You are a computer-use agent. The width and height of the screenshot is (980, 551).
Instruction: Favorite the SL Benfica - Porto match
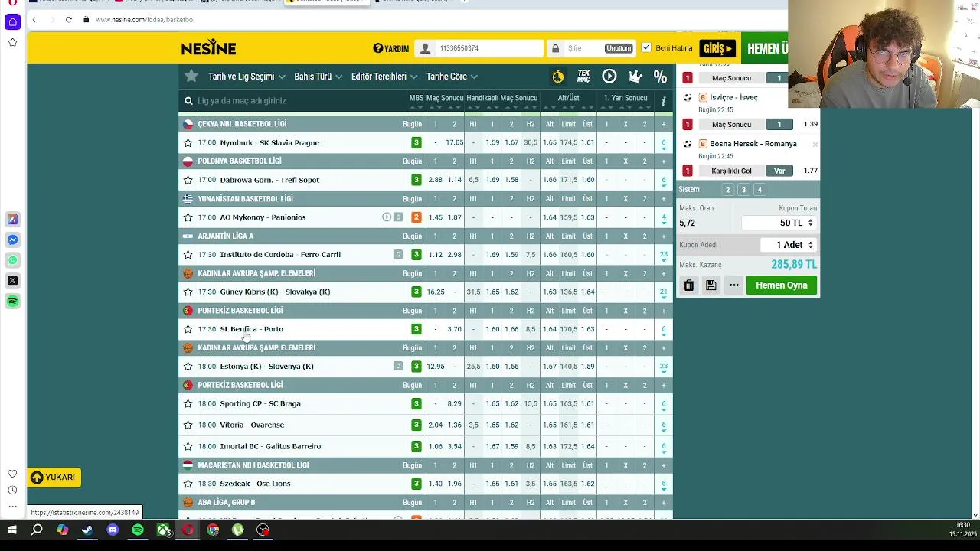(x=188, y=329)
